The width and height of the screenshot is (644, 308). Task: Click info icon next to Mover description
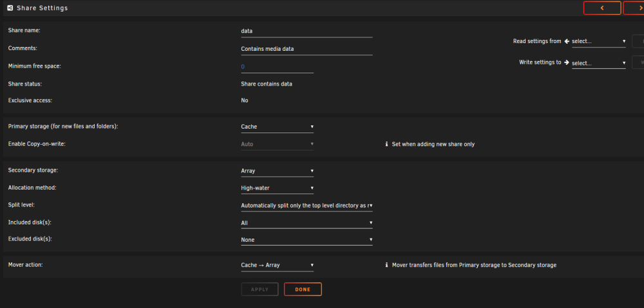click(x=386, y=266)
